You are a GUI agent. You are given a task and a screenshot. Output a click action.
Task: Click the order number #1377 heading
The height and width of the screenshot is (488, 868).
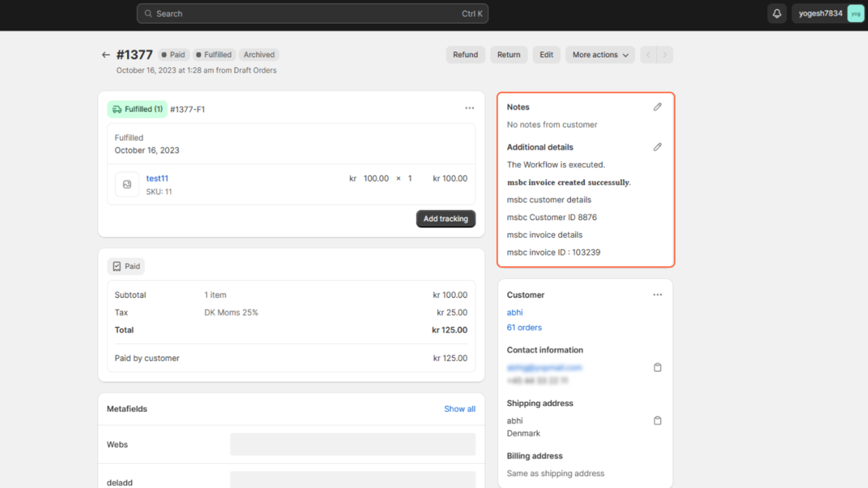(134, 55)
